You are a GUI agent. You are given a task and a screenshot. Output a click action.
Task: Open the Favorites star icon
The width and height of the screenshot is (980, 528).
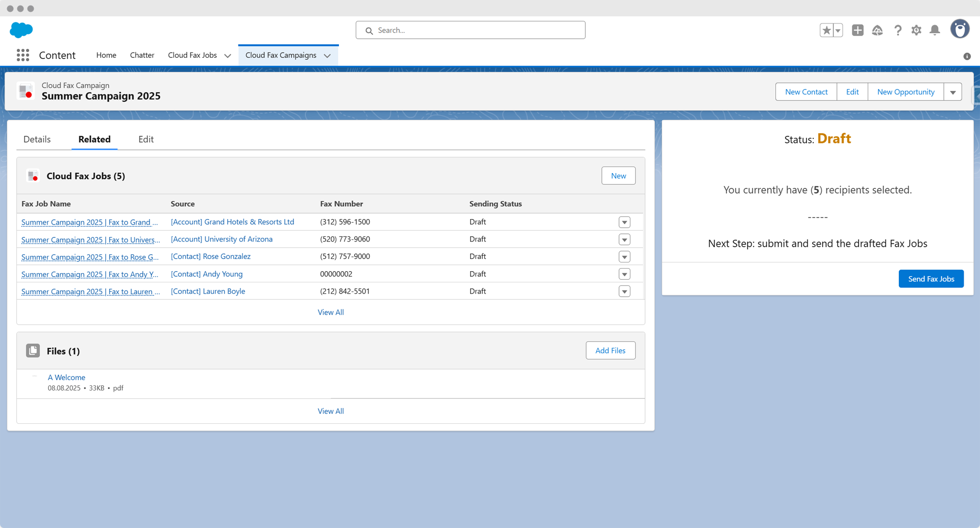click(x=826, y=31)
